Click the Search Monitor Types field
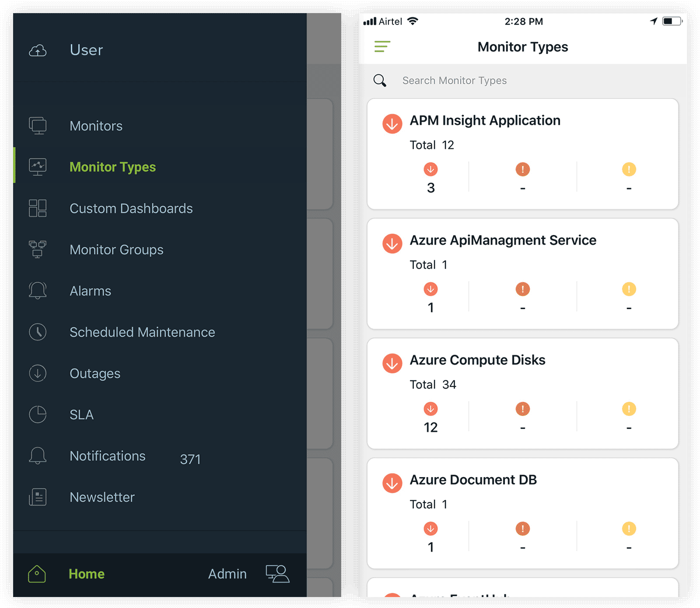This screenshot has height=608, width=700. point(523,81)
